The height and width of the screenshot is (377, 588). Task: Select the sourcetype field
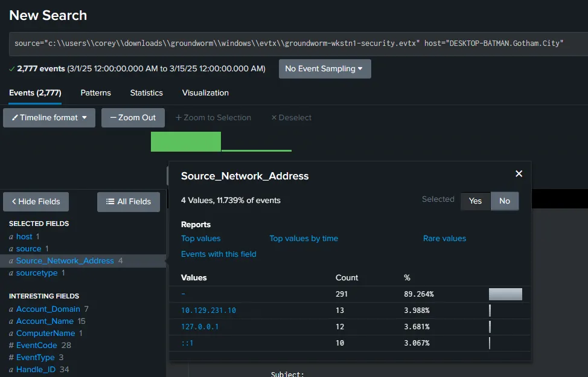pyautogui.click(x=37, y=273)
